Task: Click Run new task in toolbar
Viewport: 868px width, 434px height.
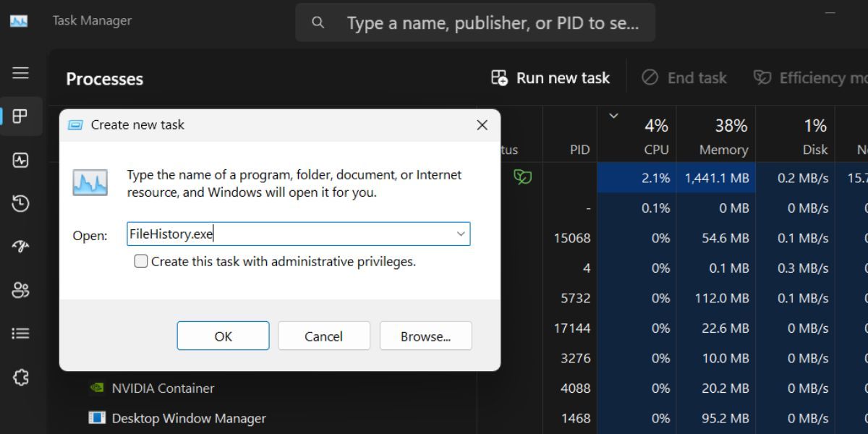Action: pyautogui.click(x=550, y=78)
